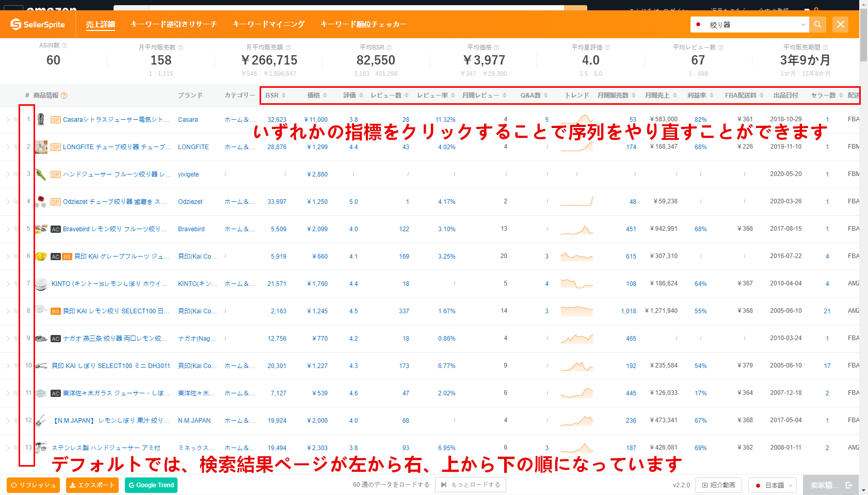Toggle heart favorite on Bravebird row
Viewport: 868px width, 495px height.
pyautogui.click(x=17, y=229)
